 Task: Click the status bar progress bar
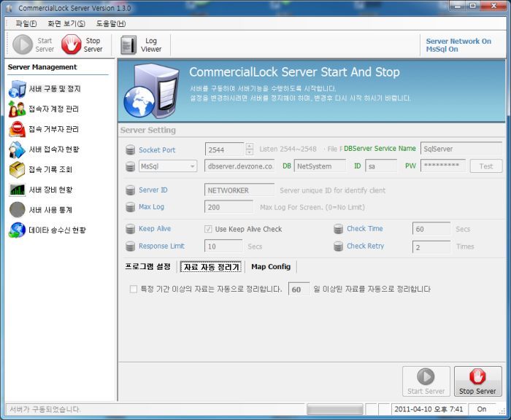334,409
